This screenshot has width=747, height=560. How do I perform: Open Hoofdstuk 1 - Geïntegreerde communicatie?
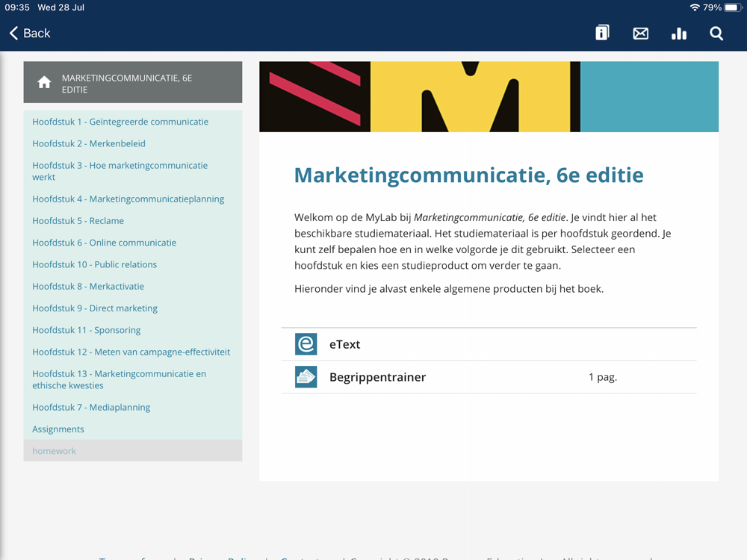[120, 122]
